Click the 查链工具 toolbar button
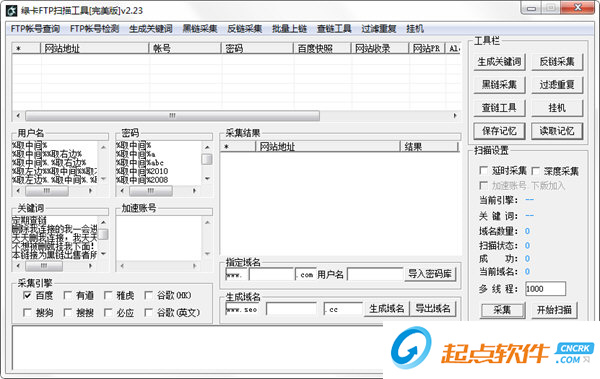The height and width of the screenshot is (379, 600). pyautogui.click(x=499, y=108)
